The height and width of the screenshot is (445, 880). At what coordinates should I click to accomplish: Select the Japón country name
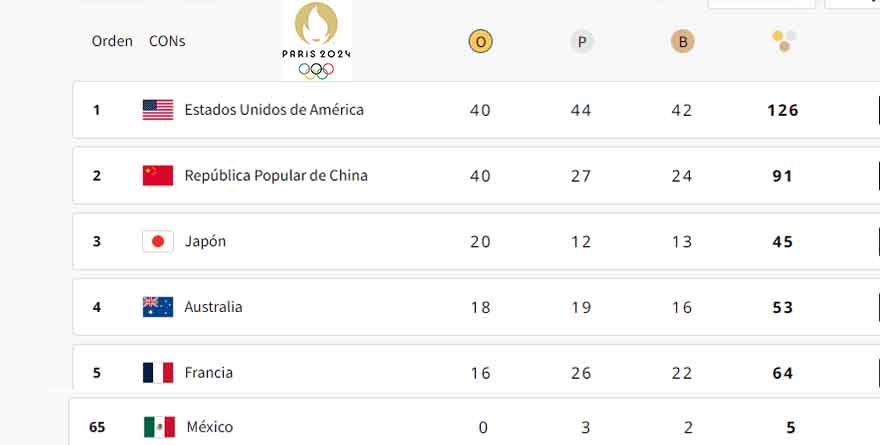pyautogui.click(x=205, y=242)
